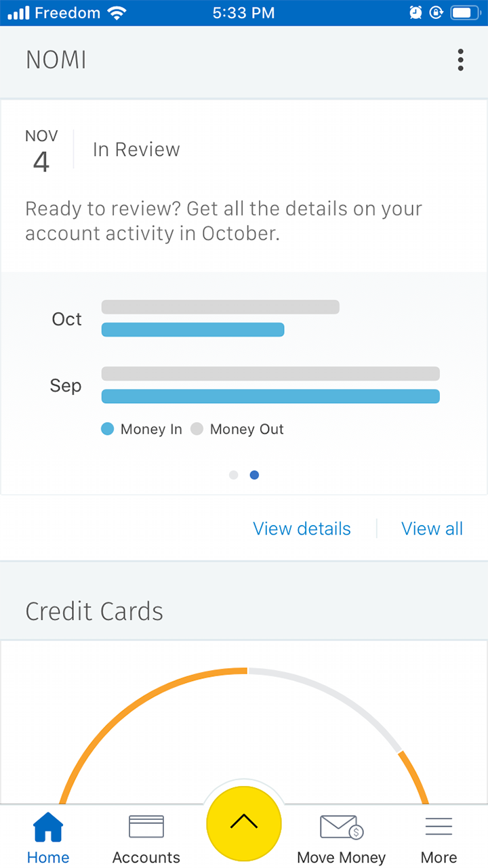This screenshot has width=488, height=868.
Task: Tap the September Money Out gray bar
Action: pos(270,373)
